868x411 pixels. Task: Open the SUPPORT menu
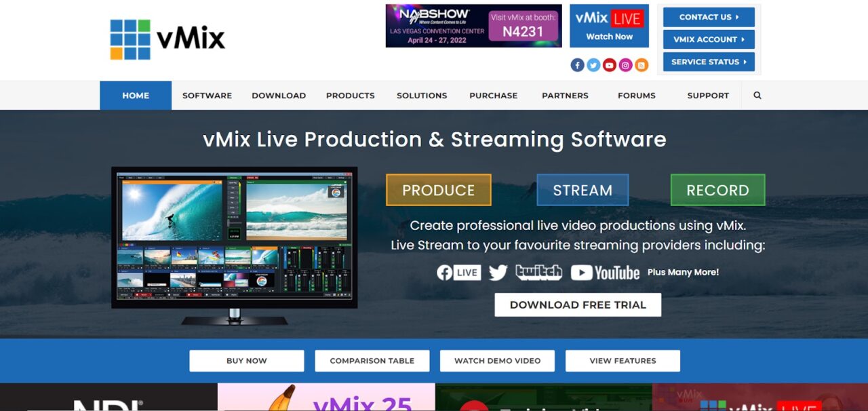click(x=708, y=96)
